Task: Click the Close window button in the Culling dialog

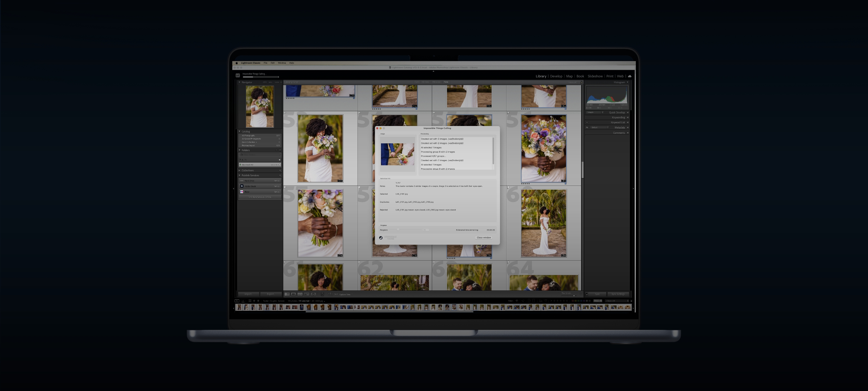Action: click(x=484, y=237)
